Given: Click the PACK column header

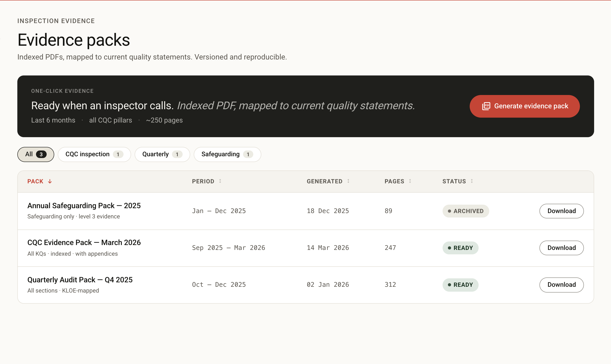Looking at the screenshot, I should click(35, 181).
